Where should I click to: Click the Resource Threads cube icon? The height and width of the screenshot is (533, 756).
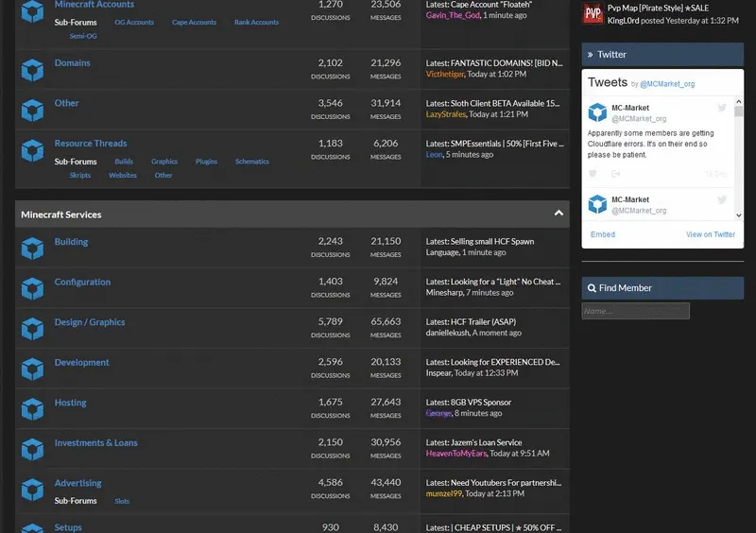point(32,150)
